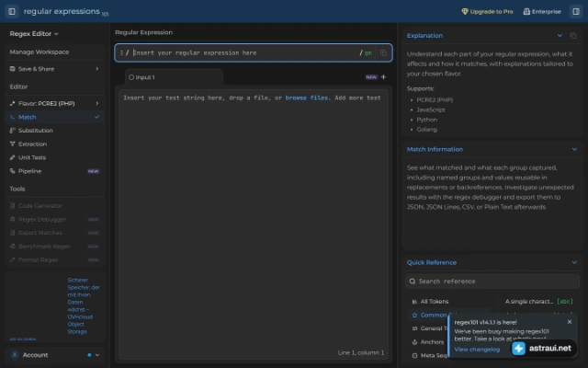Toggle the left sidebar icon in header
This screenshot has height=368, width=588.
(x=12, y=11)
